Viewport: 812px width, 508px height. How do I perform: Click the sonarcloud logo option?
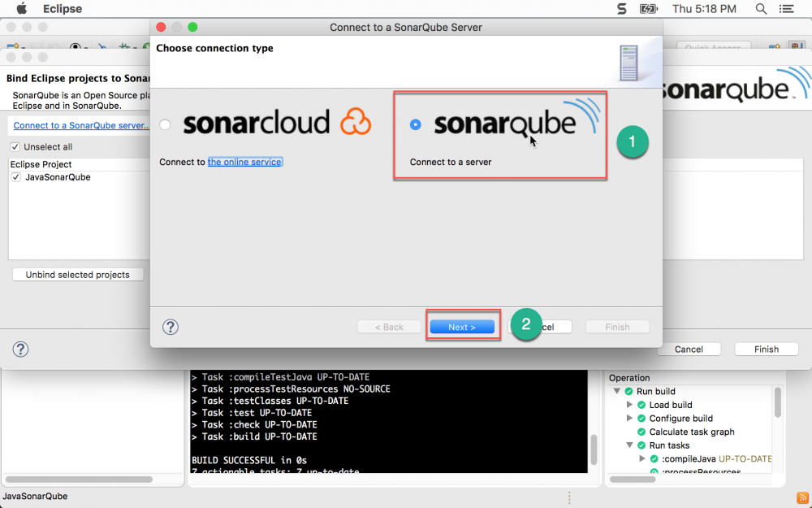click(x=257, y=124)
